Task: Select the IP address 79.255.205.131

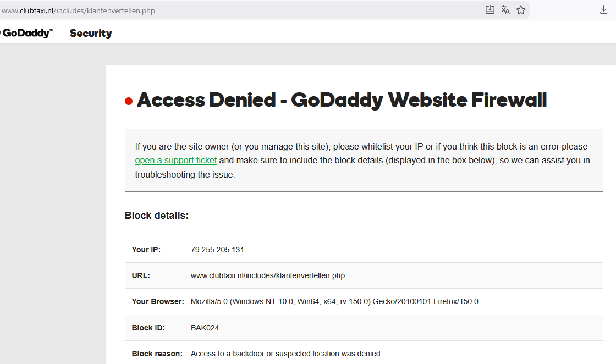Action: 217,250
